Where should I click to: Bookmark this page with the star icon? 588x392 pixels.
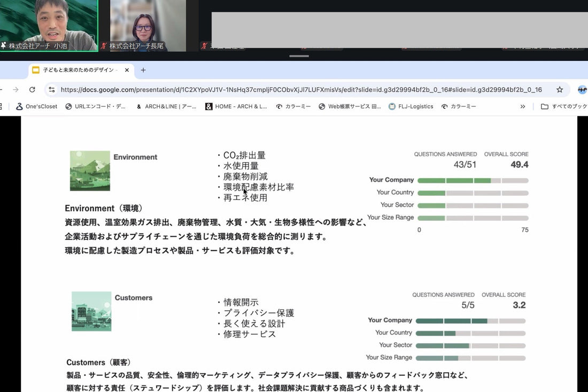coord(560,90)
